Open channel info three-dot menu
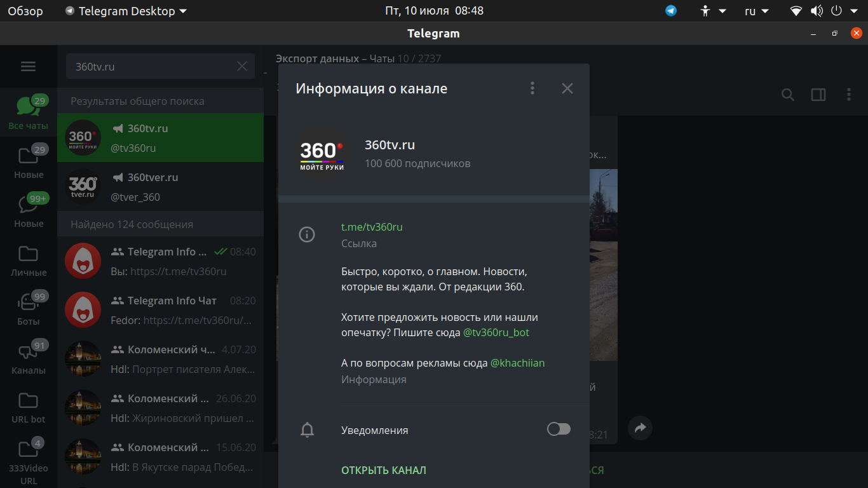868x488 pixels. (532, 88)
